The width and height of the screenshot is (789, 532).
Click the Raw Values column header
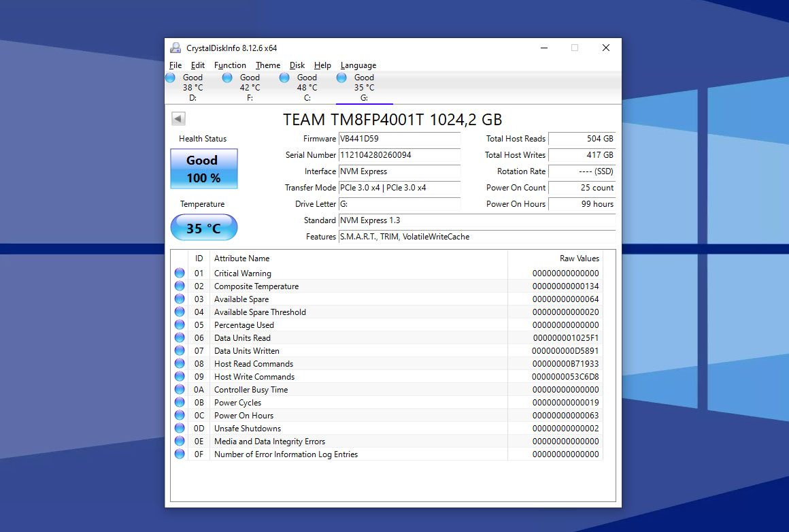(555, 259)
